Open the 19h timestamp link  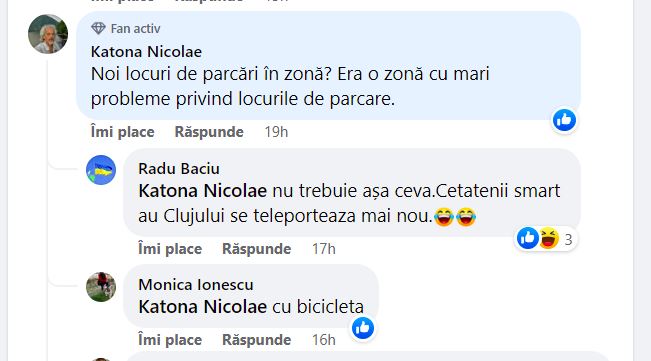(x=276, y=132)
